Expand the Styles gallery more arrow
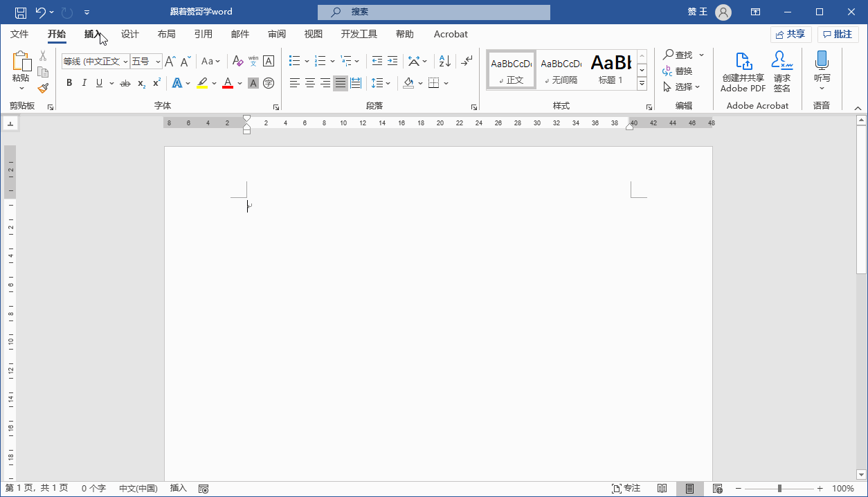Screen dimensions: 868x497 coord(642,84)
